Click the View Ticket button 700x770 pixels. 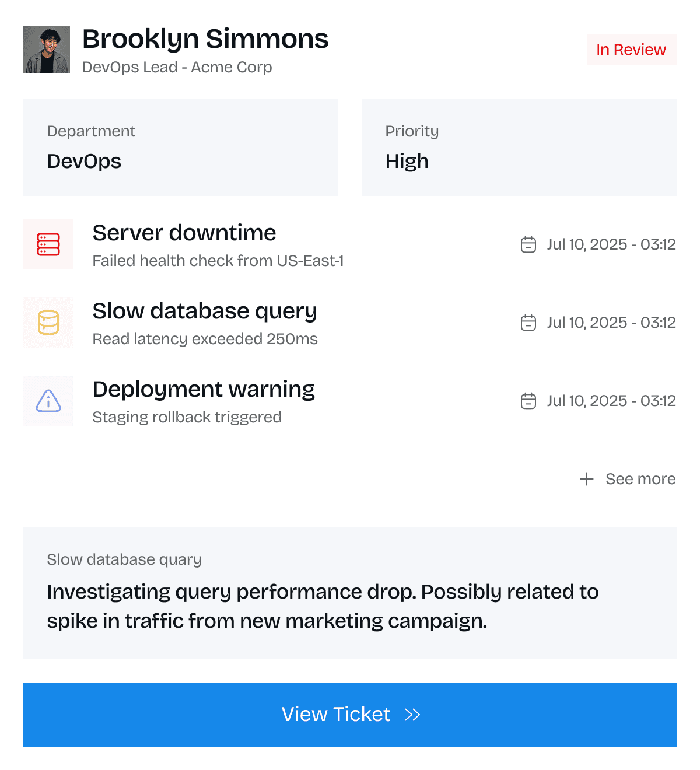(x=350, y=714)
